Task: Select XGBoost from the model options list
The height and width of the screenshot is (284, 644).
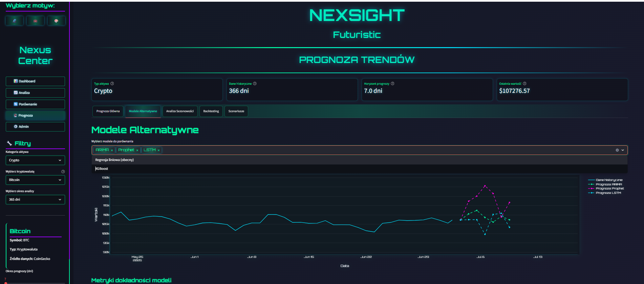Action: [102, 169]
